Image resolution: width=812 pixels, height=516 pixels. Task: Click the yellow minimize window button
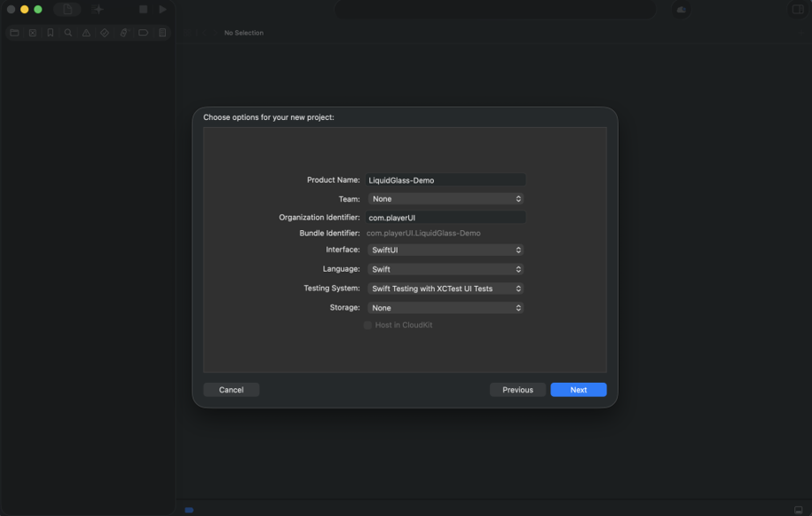[25, 10]
